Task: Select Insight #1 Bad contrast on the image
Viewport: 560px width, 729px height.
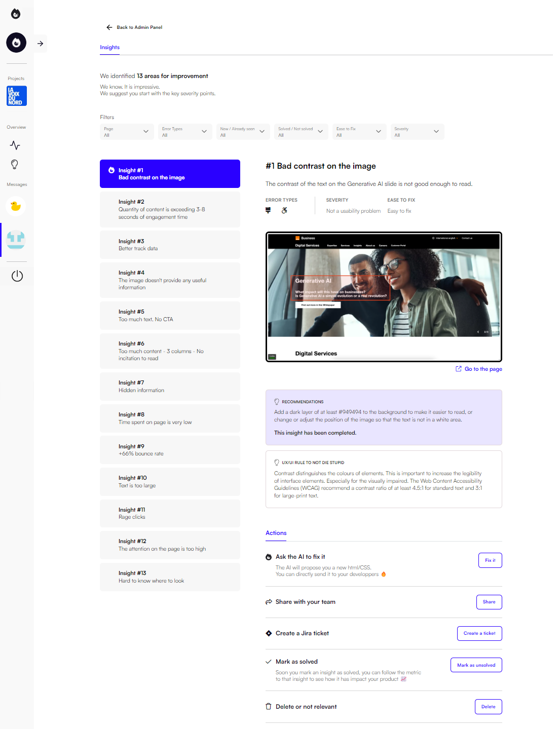Action: [170, 174]
